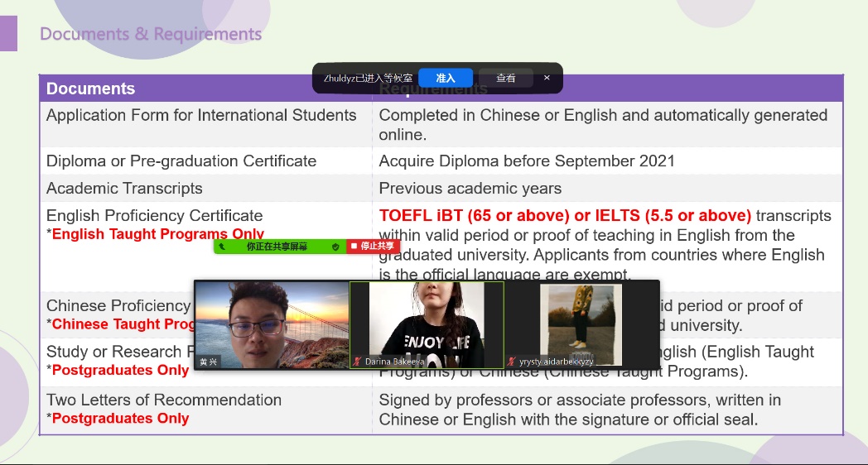Viewport: 868px width, 465px height.
Task: Click the Academic Transcripts table row
Action: 124,188
